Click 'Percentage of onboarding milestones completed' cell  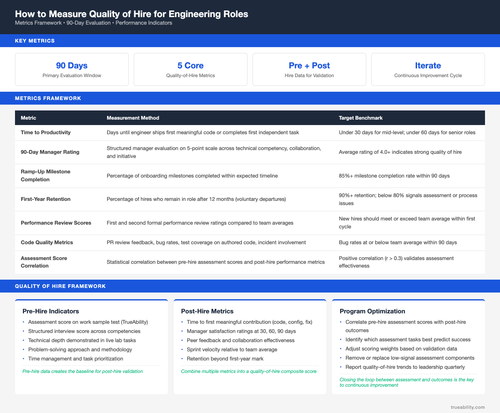192,176
